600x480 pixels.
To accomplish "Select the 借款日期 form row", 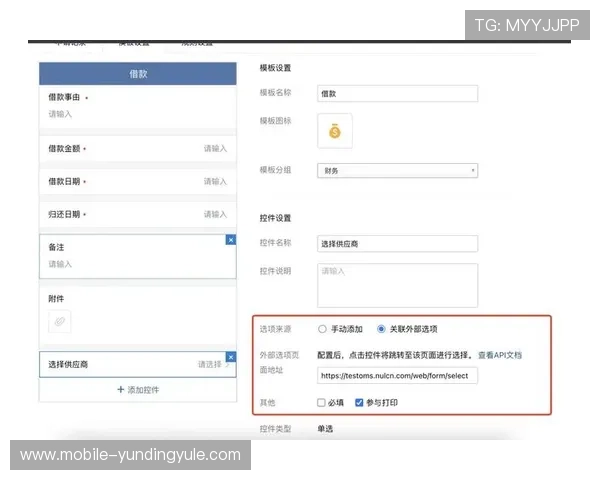I will pos(138,181).
